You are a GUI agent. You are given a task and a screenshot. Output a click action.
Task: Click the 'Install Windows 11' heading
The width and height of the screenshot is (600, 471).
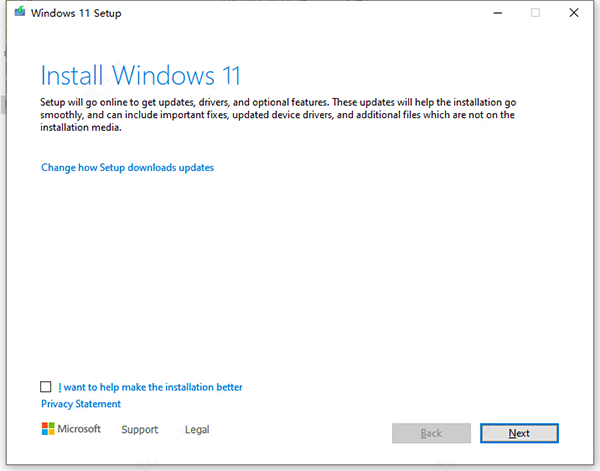pyautogui.click(x=141, y=75)
